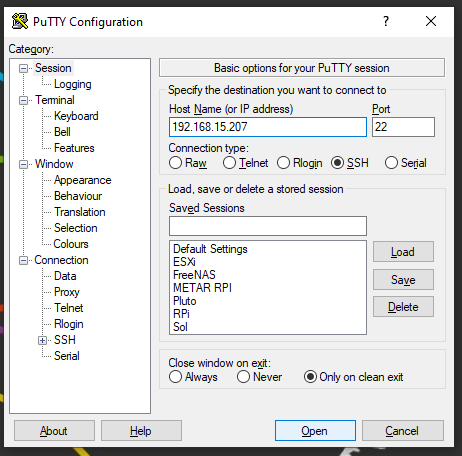
Task: Collapse the Session tree node
Action: pyautogui.click(x=23, y=68)
